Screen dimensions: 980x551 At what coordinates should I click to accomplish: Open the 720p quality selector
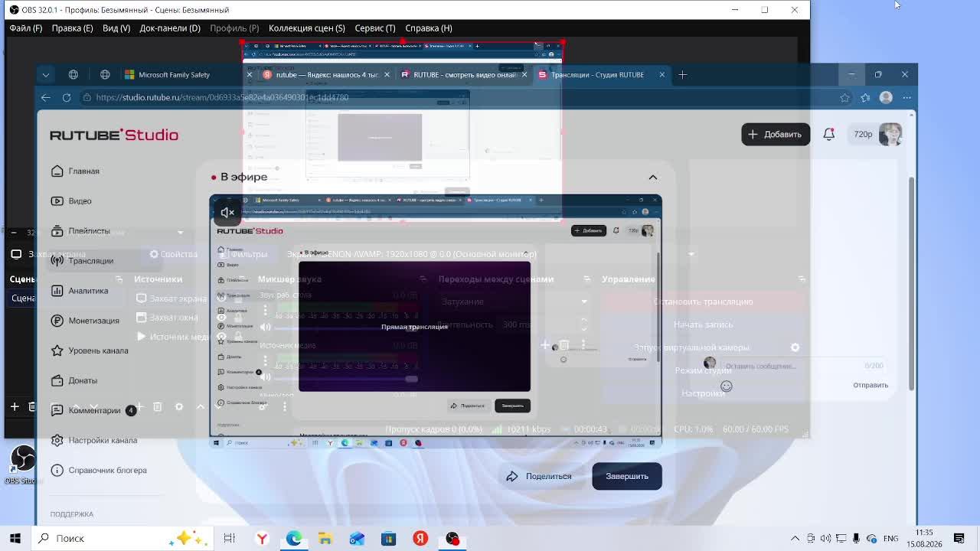(863, 135)
